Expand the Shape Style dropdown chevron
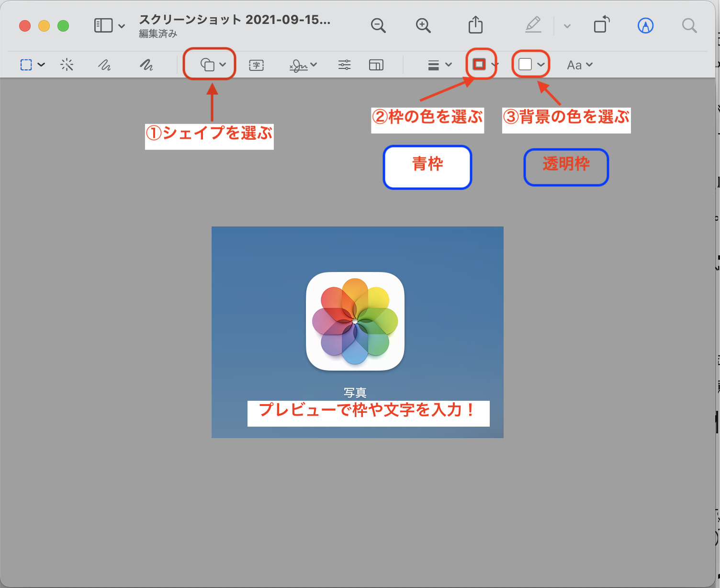This screenshot has width=720, height=588. pyautogui.click(x=449, y=65)
